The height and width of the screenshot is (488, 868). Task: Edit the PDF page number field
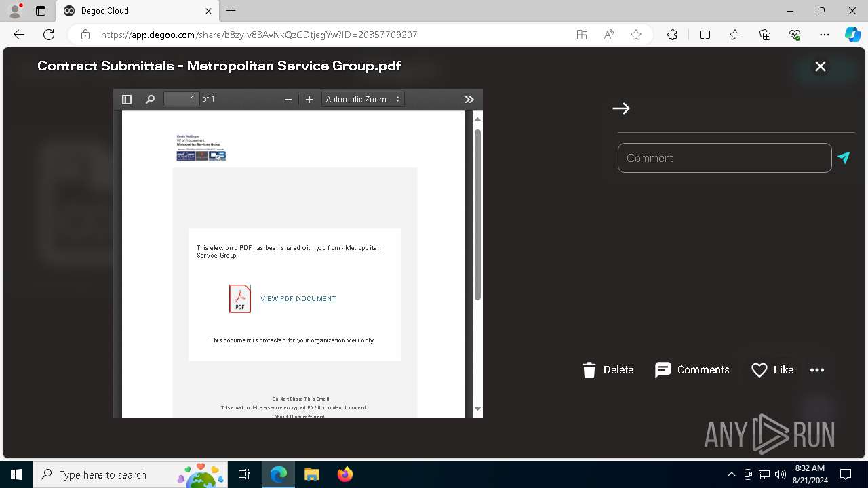[x=182, y=99]
